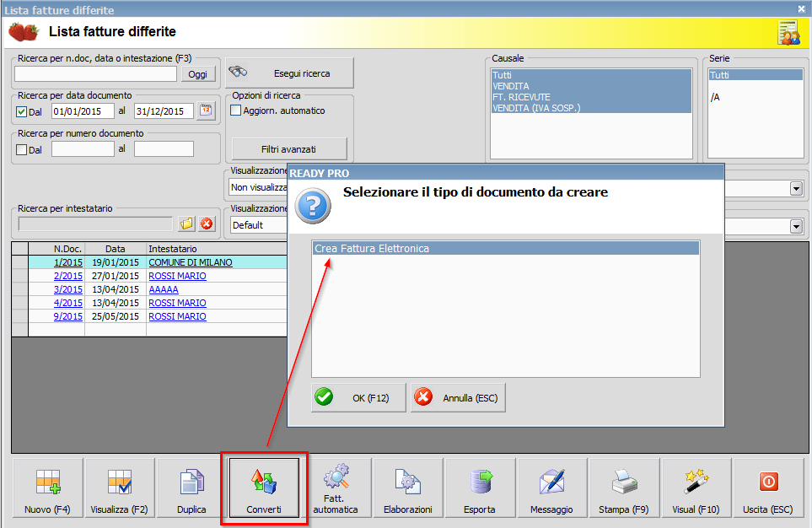Open document 1/2015 link
This screenshot has height=528, width=812.
pos(68,262)
